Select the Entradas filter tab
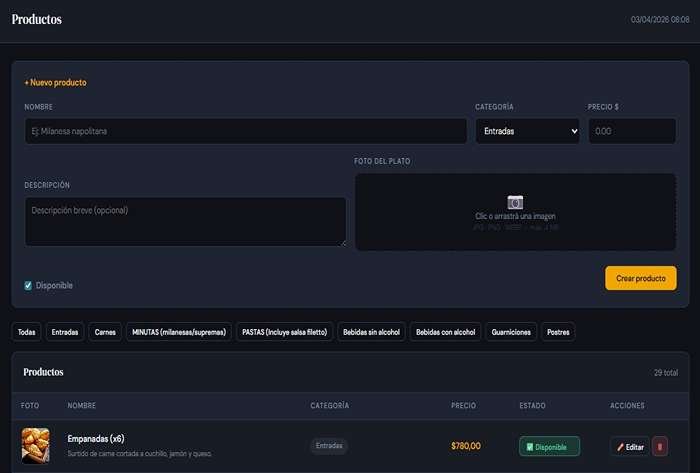700x473 pixels. click(65, 332)
